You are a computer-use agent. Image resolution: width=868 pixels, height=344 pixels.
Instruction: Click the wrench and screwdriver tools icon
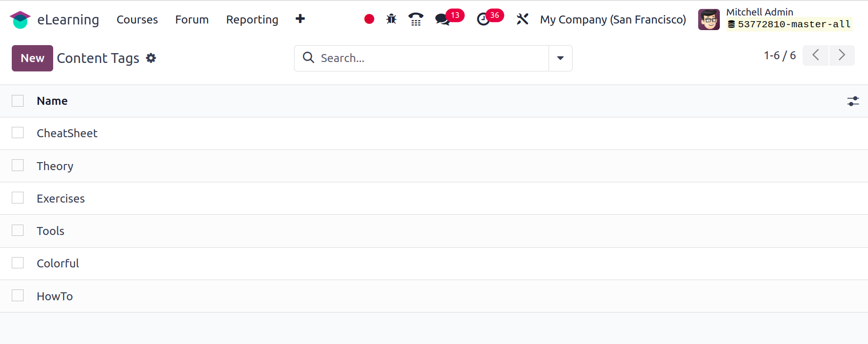[522, 19]
